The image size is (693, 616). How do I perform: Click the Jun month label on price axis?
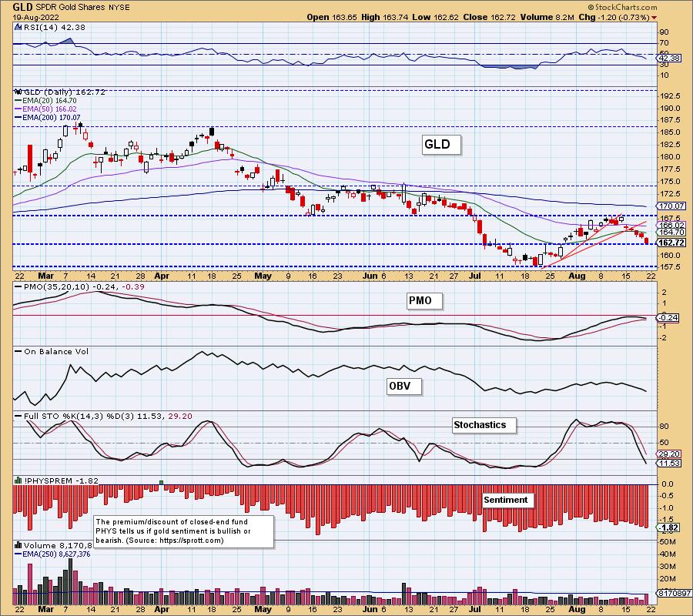(x=370, y=276)
